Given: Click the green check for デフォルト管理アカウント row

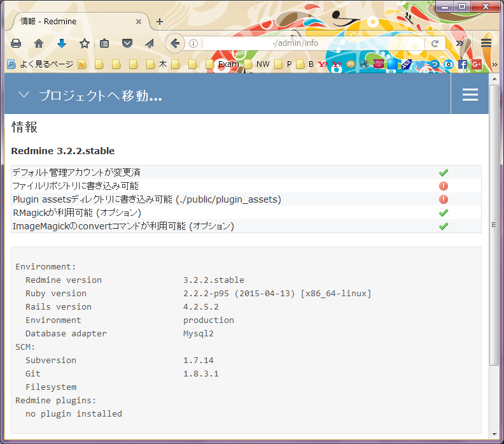Looking at the screenshot, I should click(444, 173).
